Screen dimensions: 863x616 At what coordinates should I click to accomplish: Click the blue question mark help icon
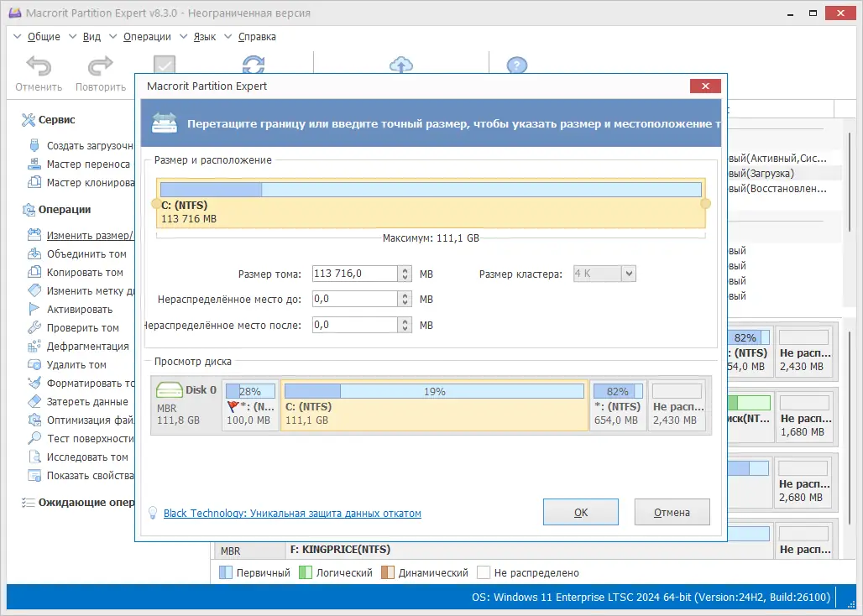click(x=517, y=65)
